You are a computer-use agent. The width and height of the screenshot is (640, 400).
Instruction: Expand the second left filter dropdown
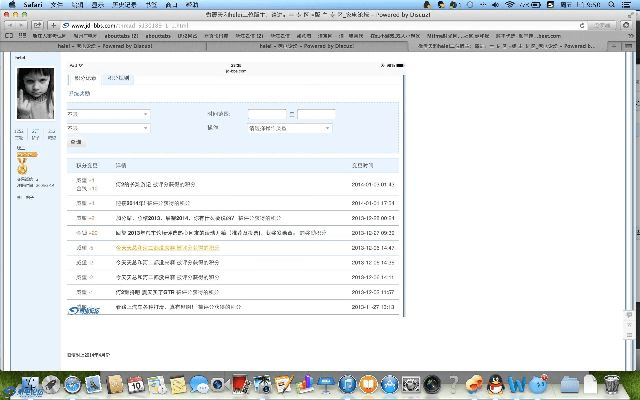point(107,128)
